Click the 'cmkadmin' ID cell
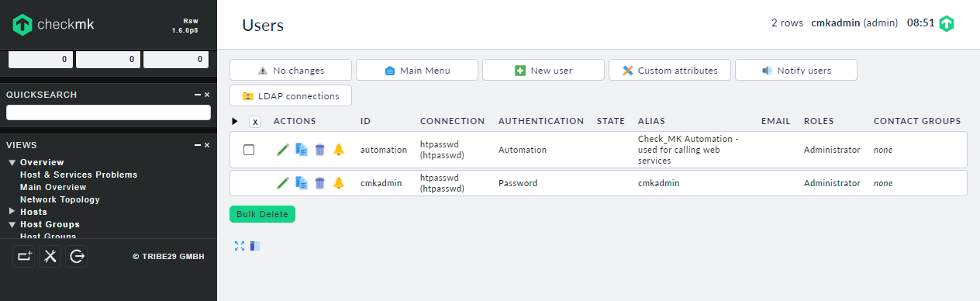Viewport: 980px width, 301px height. pyautogui.click(x=381, y=183)
